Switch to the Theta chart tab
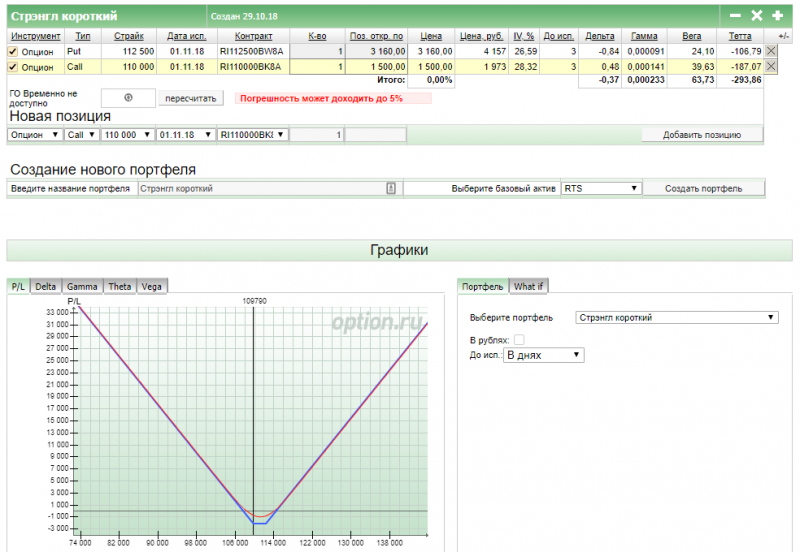The height and width of the screenshot is (552, 800). [119, 286]
